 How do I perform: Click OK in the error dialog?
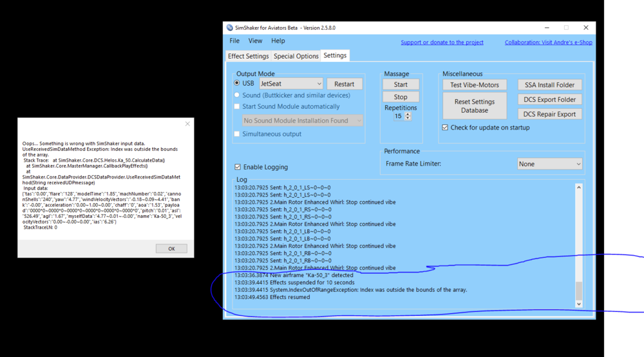(171, 249)
